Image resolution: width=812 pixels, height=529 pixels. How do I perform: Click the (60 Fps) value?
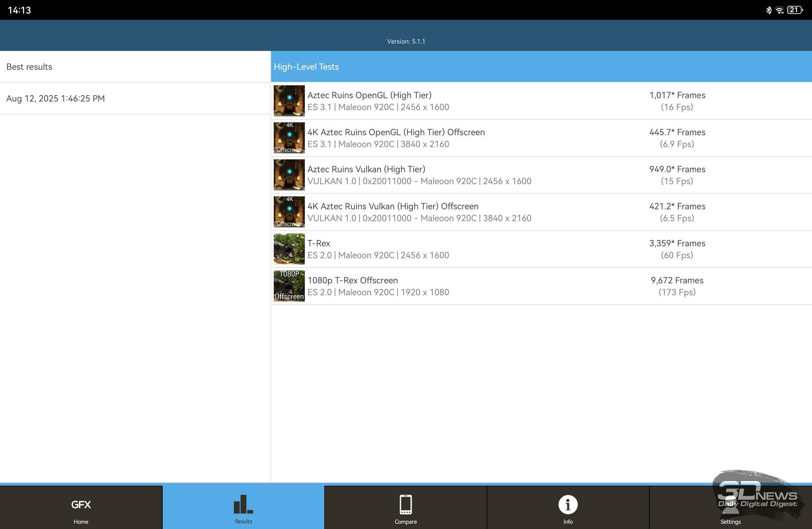coord(677,255)
